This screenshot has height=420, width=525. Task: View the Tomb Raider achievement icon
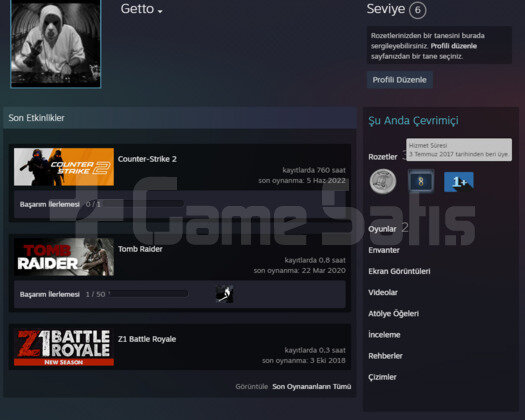[224, 294]
